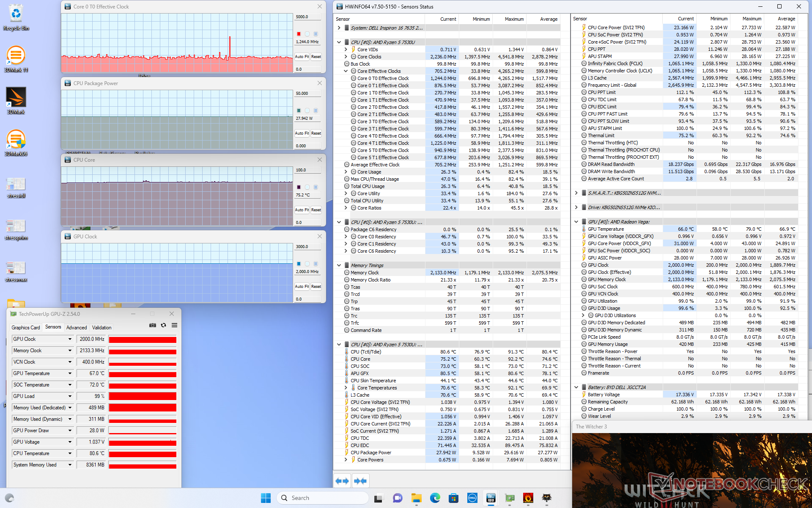Click Auto Fit in CPU Package Power graph
Image resolution: width=812 pixels, height=508 pixels.
point(302,133)
